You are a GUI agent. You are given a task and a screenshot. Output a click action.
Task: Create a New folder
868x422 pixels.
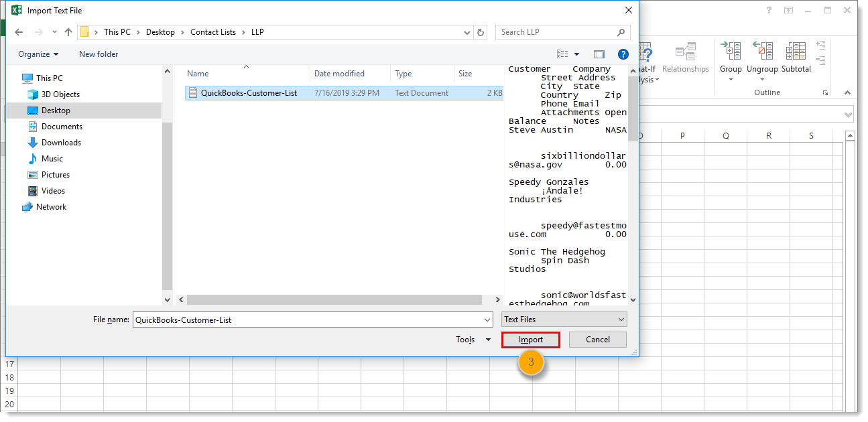tap(99, 54)
